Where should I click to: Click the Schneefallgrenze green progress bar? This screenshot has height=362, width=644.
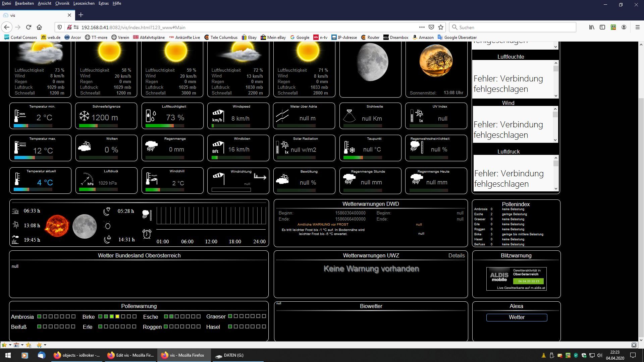[x=98, y=126]
